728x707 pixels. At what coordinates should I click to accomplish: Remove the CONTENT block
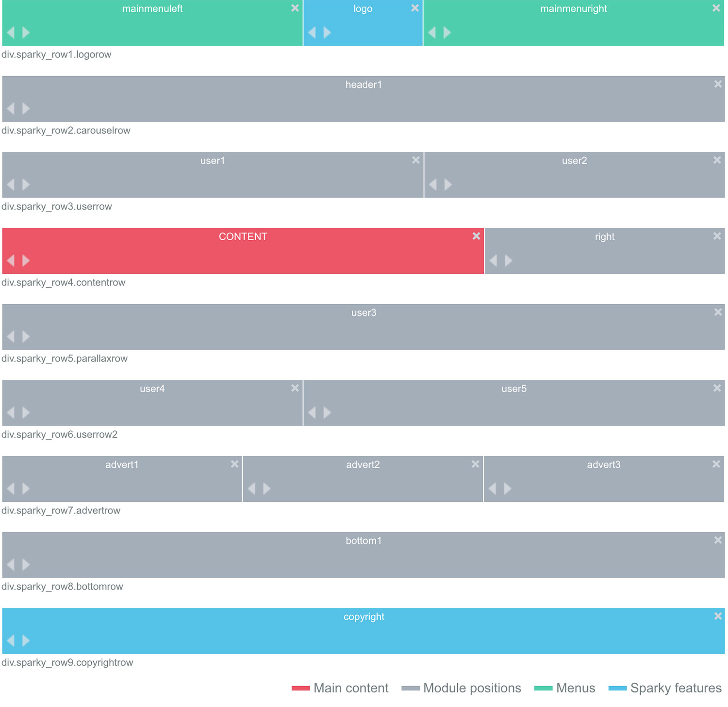tap(476, 236)
